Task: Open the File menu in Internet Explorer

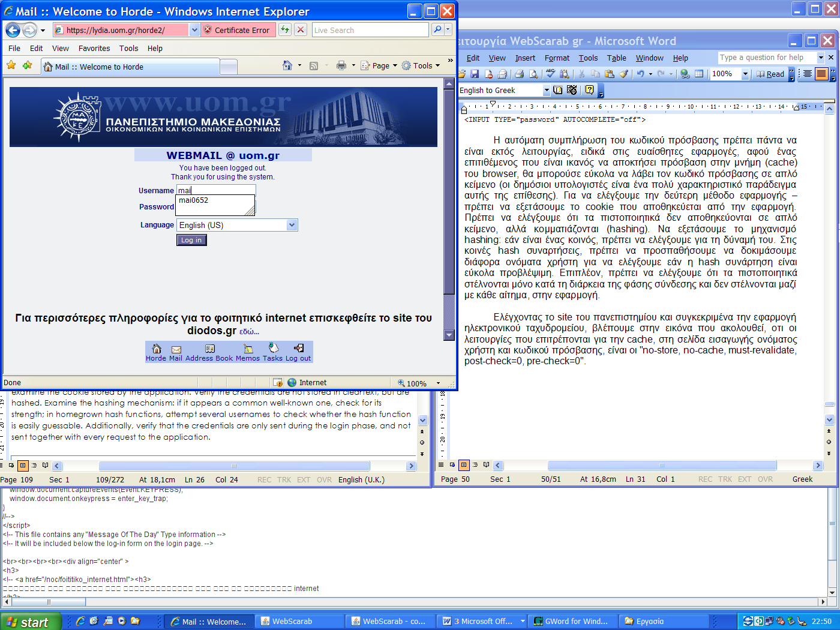Action: (14, 48)
